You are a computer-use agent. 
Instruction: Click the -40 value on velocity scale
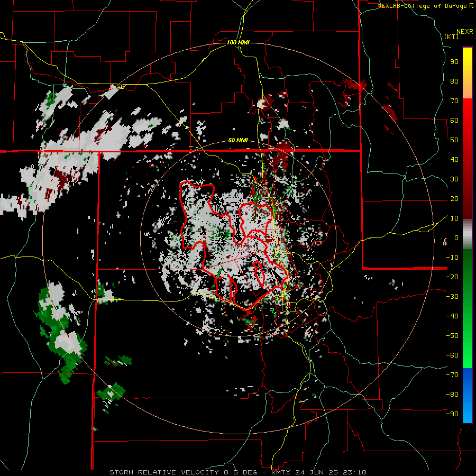click(x=452, y=316)
